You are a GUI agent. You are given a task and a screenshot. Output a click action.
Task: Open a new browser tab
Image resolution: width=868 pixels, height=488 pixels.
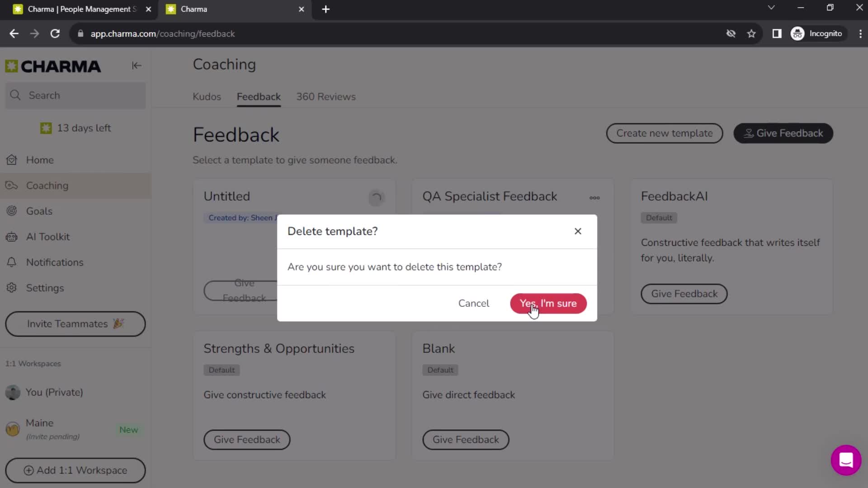pyautogui.click(x=325, y=9)
